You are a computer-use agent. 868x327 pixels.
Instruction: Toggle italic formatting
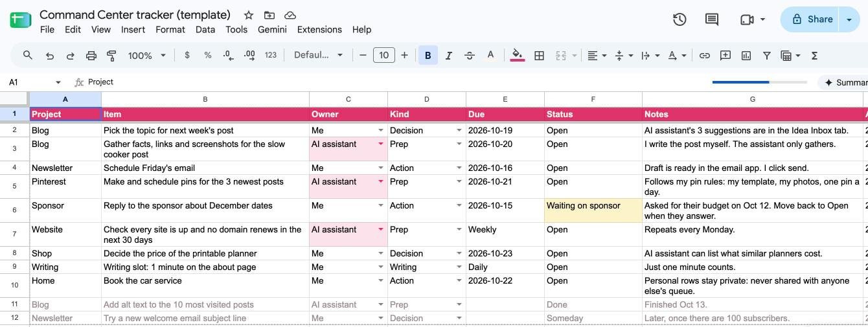pyautogui.click(x=449, y=56)
